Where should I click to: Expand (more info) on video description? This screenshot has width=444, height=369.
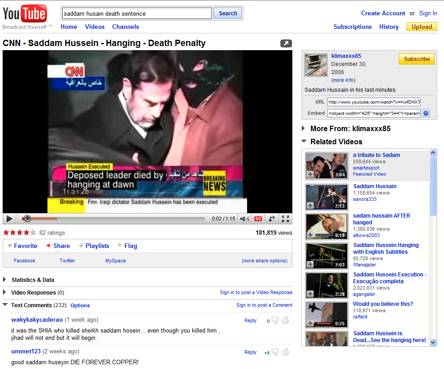tap(343, 80)
